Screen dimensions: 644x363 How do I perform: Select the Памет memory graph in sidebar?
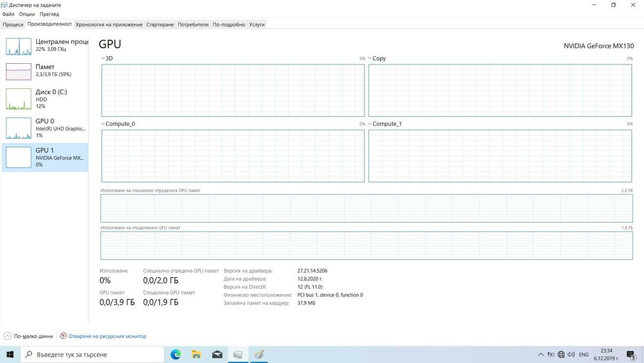(19, 72)
